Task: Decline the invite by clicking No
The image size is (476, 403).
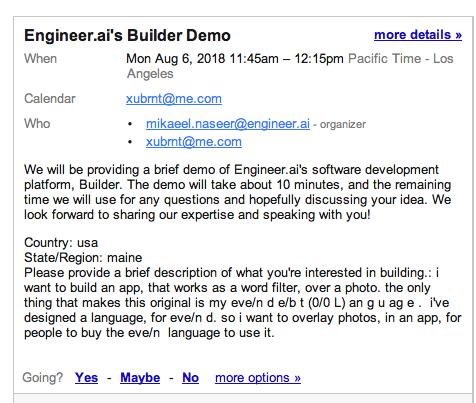Action: click(x=190, y=378)
